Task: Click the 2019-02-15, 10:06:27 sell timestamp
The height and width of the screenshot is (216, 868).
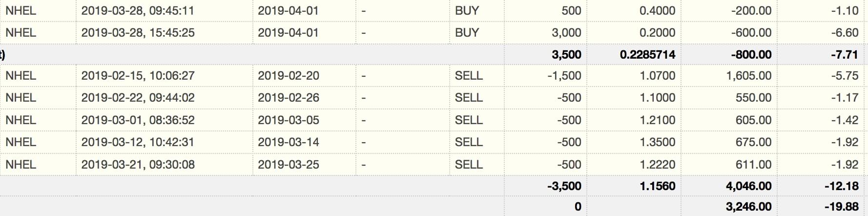Action: coord(138,76)
